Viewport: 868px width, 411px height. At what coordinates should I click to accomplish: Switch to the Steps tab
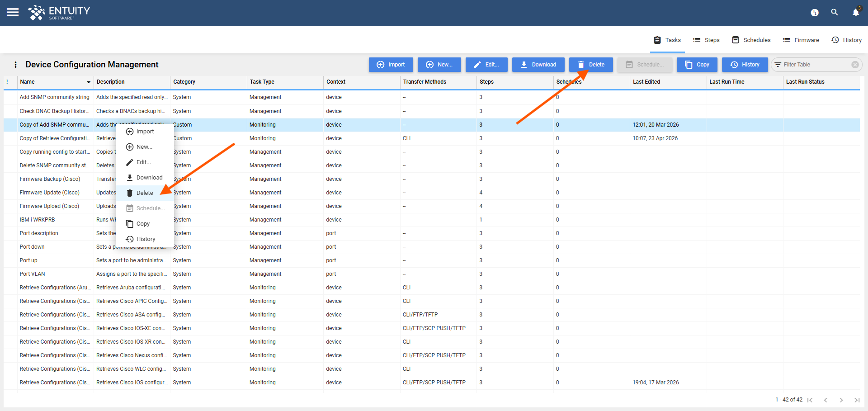(x=706, y=40)
